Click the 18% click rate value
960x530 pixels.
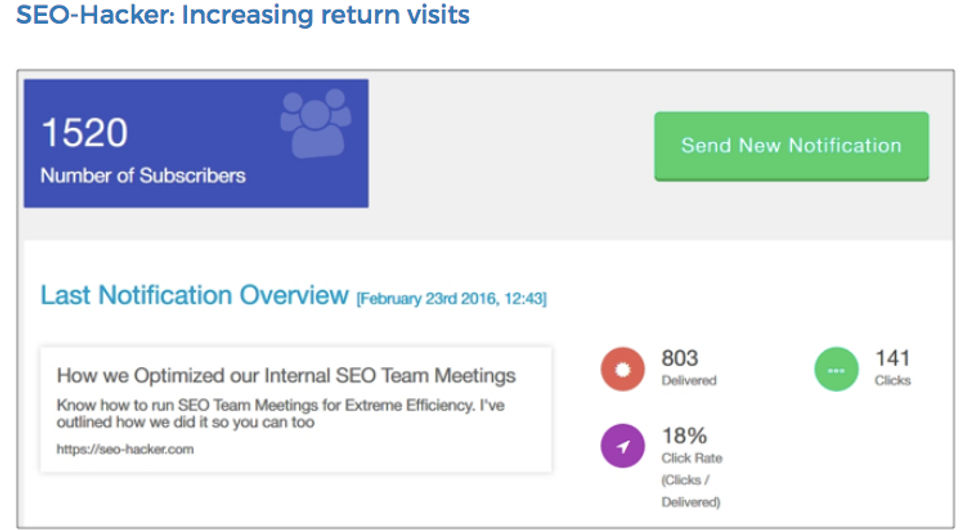click(684, 436)
